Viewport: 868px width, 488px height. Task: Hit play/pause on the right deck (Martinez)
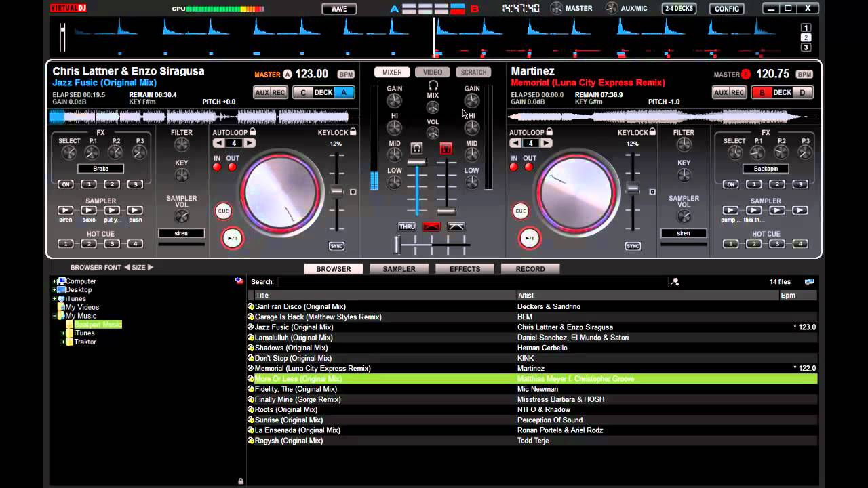click(x=530, y=238)
